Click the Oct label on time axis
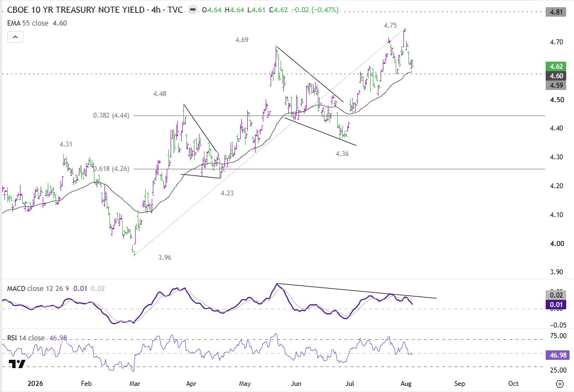This screenshot has height=392, width=574. pos(513,384)
